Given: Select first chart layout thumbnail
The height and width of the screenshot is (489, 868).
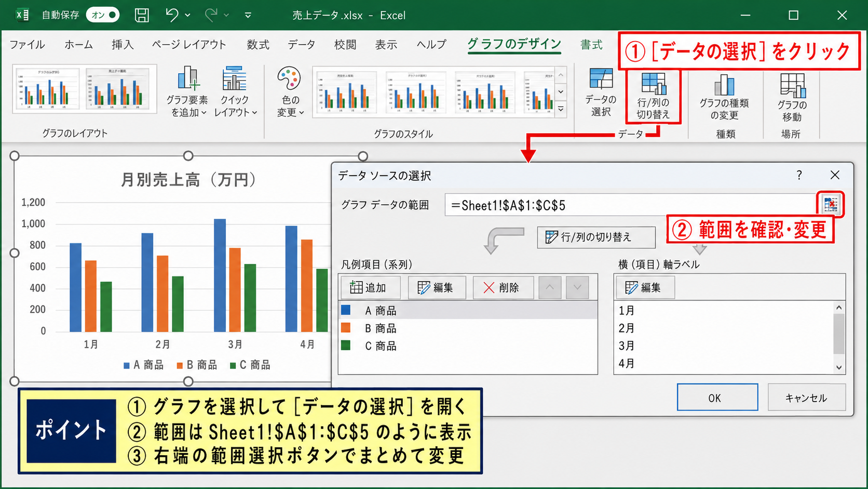Looking at the screenshot, I should click(x=47, y=88).
